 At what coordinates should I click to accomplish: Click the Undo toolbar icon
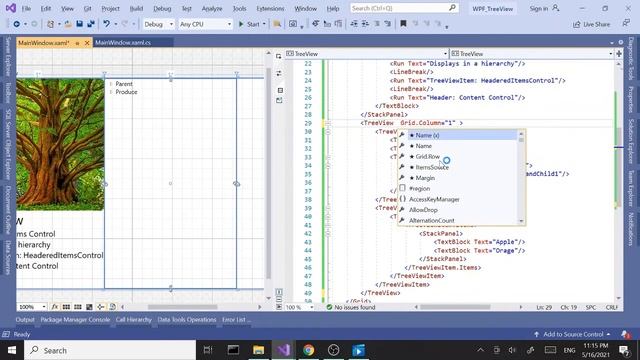point(107,24)
